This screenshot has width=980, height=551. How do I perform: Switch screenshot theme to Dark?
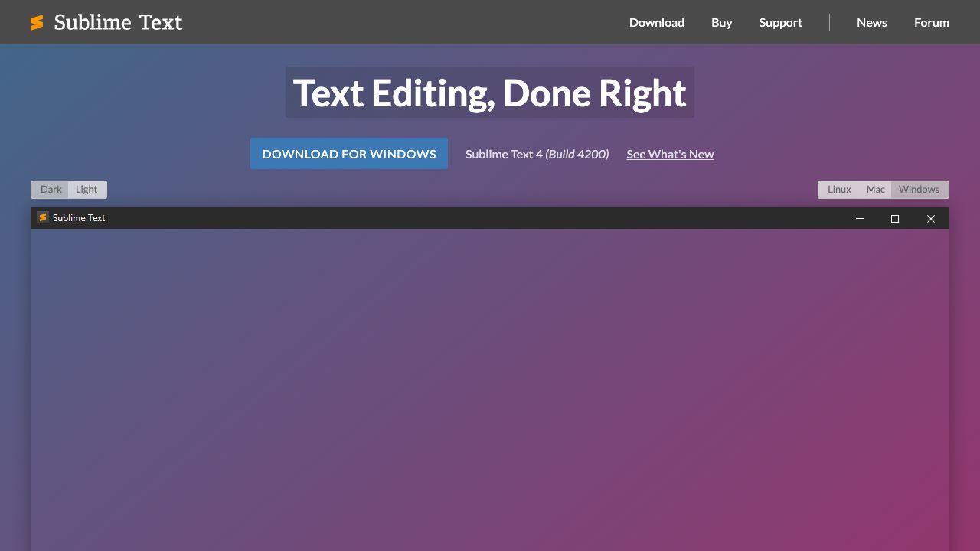(51, 190)
